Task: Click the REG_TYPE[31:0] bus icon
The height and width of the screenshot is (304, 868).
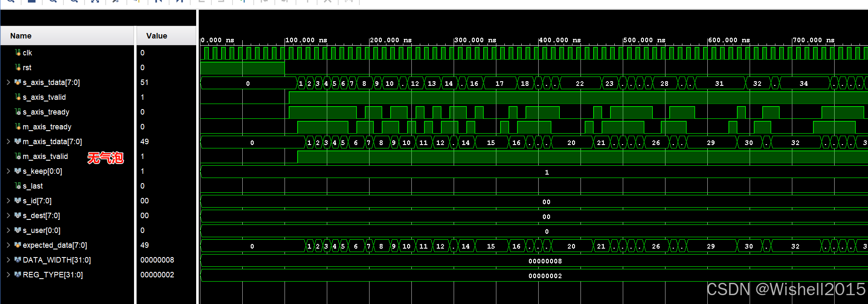Action: (x=18, y=274)
